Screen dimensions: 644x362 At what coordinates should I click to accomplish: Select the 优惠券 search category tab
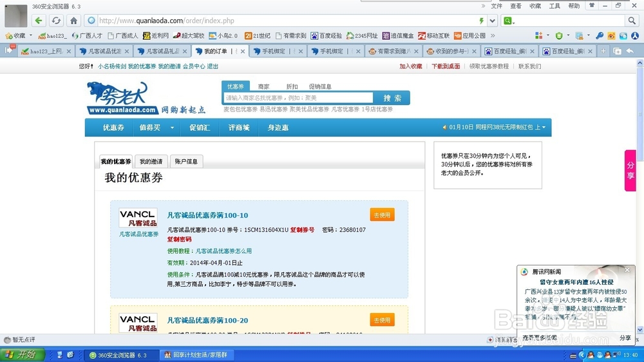click(235, 86)
